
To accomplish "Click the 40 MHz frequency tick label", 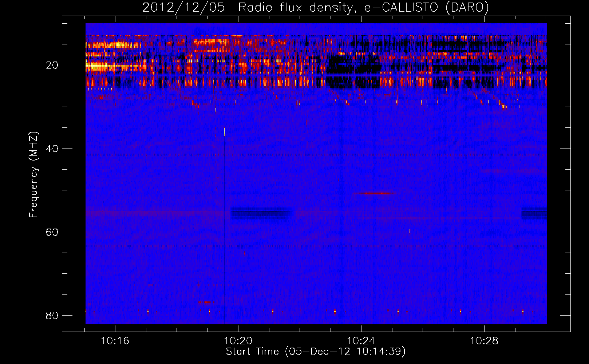I will click(x=52, y=149).
